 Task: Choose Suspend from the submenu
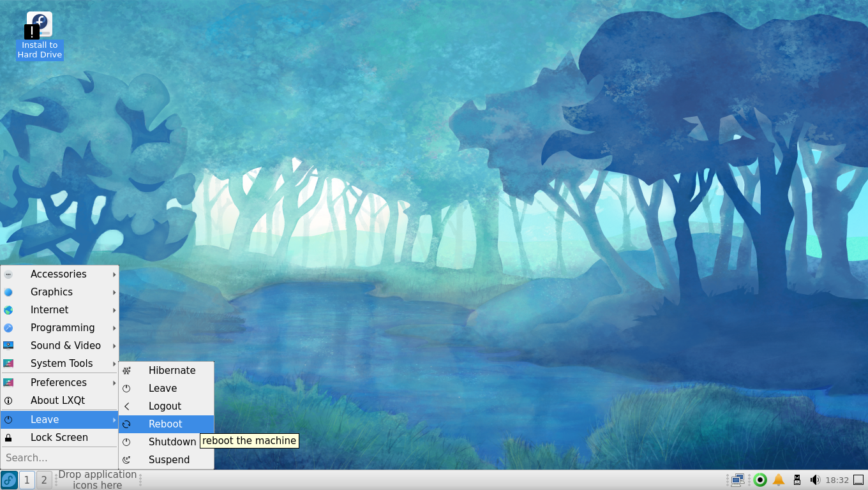(166, 459)
